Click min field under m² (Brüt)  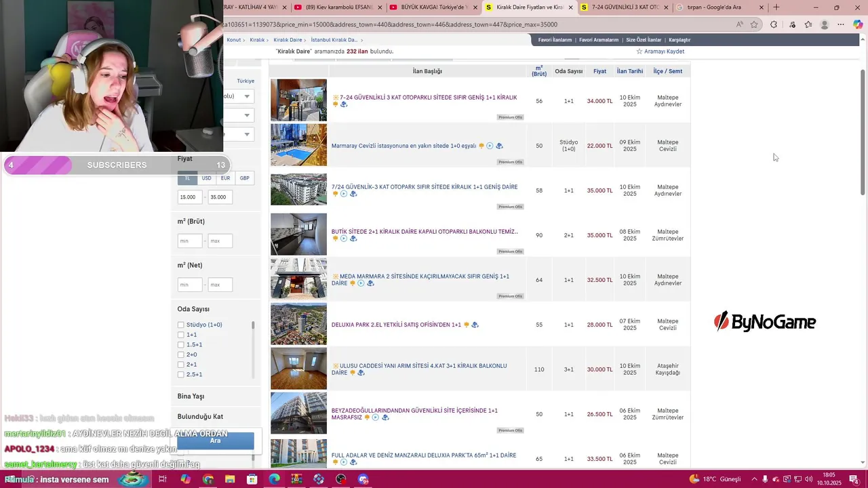pos(190,241)
